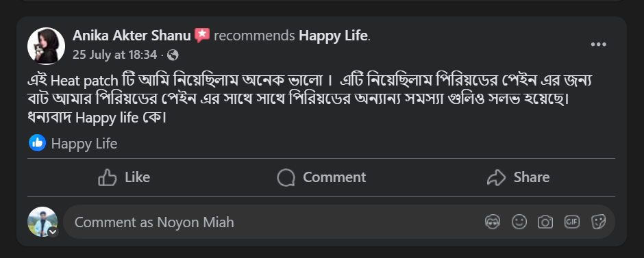
Task: Click the Comment button under post
Action: click(x=321, y=177)
